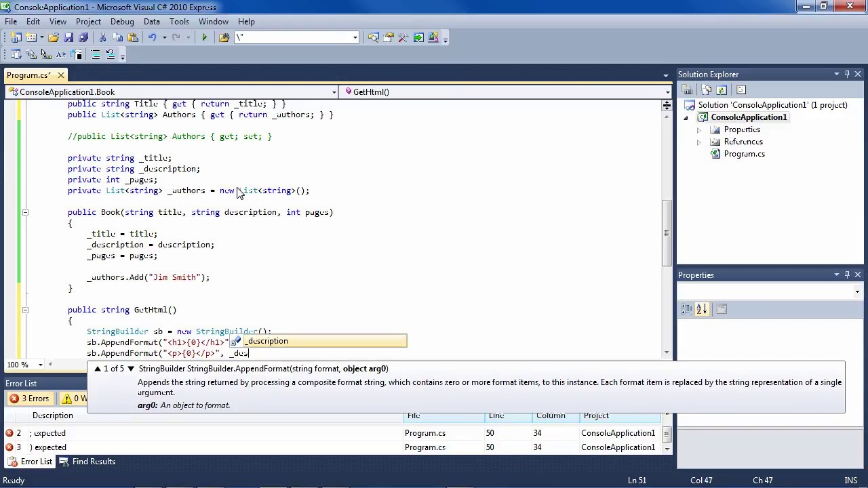This screenshot has width=868, height=488.
Task: Show next overload with down arrow
Action: [131, 369]
